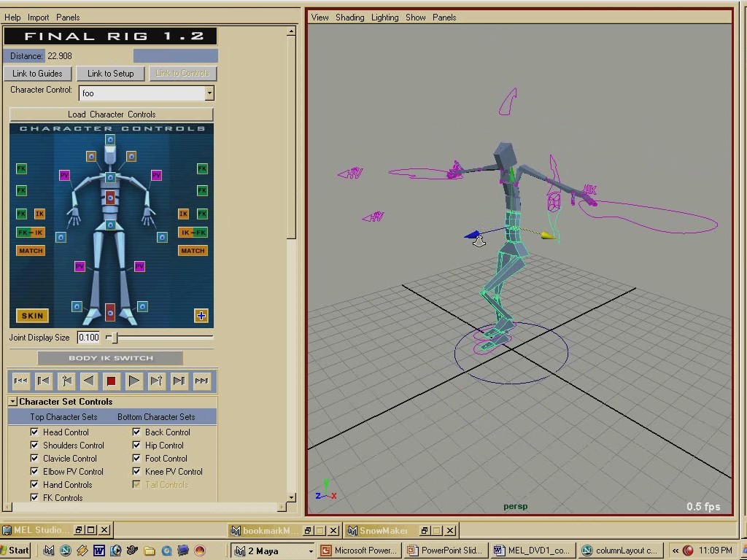Select the teal foot control by the right foot
This screenshot has width=747, height=560.
[x=142, y=307]
